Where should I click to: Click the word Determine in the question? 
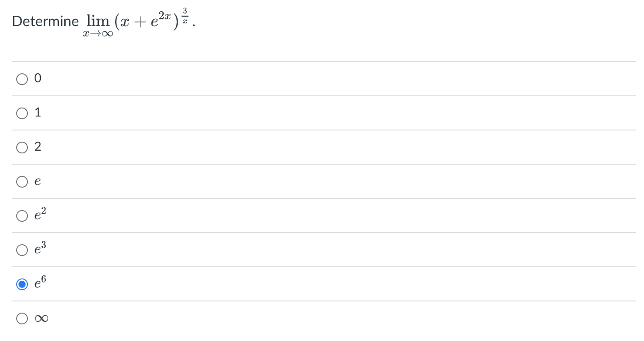(45, 21)
